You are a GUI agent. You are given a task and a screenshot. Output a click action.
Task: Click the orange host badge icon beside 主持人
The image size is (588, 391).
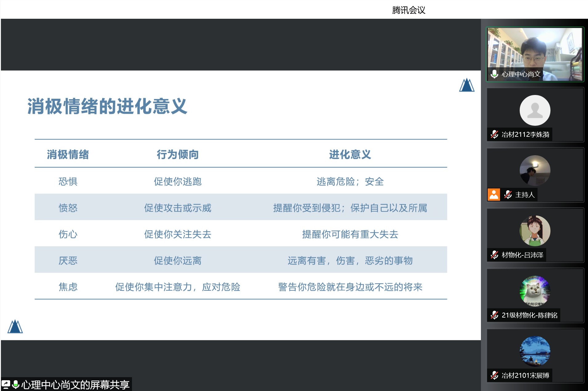click(x=494, y=195)
